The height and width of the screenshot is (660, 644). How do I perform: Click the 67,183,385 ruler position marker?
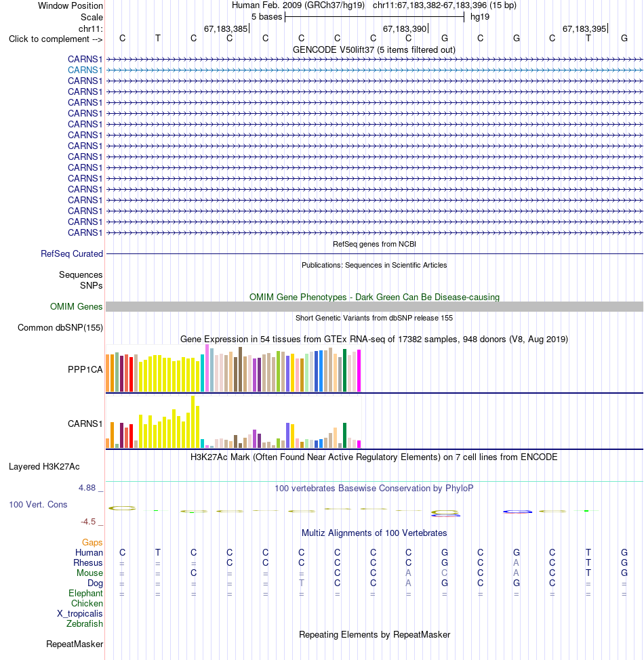pos(226,28)
